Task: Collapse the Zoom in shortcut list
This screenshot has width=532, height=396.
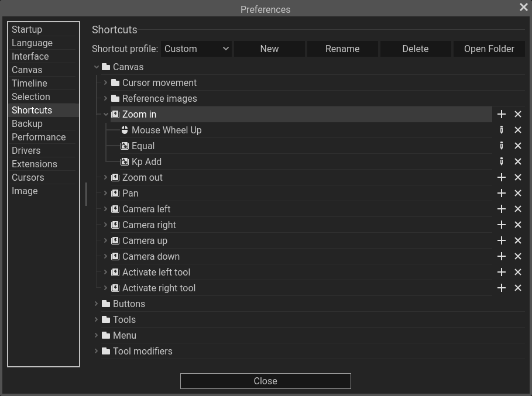Action: (105, 114)
